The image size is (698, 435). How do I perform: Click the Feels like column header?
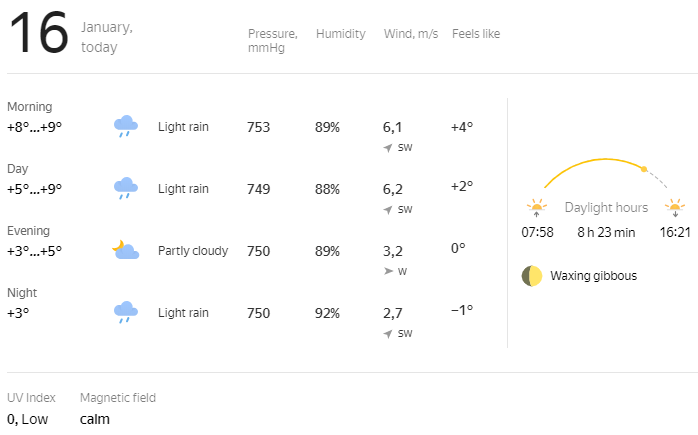point(476,34)
